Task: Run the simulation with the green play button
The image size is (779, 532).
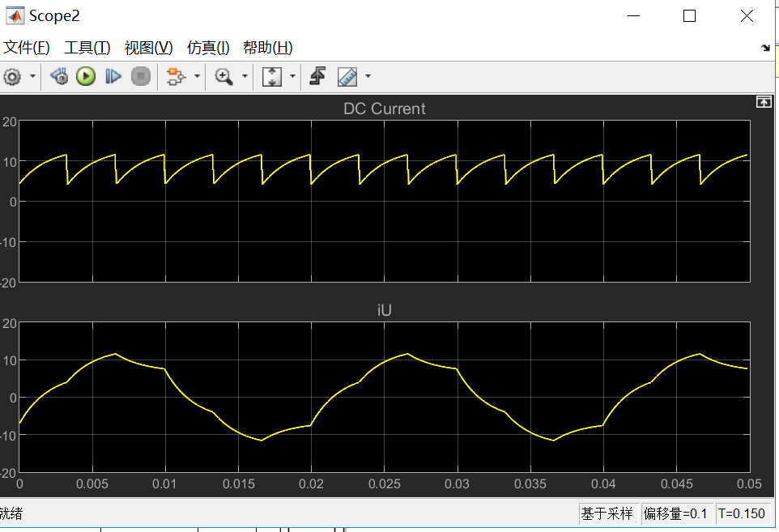Action: pyautogui.click(x=86, y=76)
